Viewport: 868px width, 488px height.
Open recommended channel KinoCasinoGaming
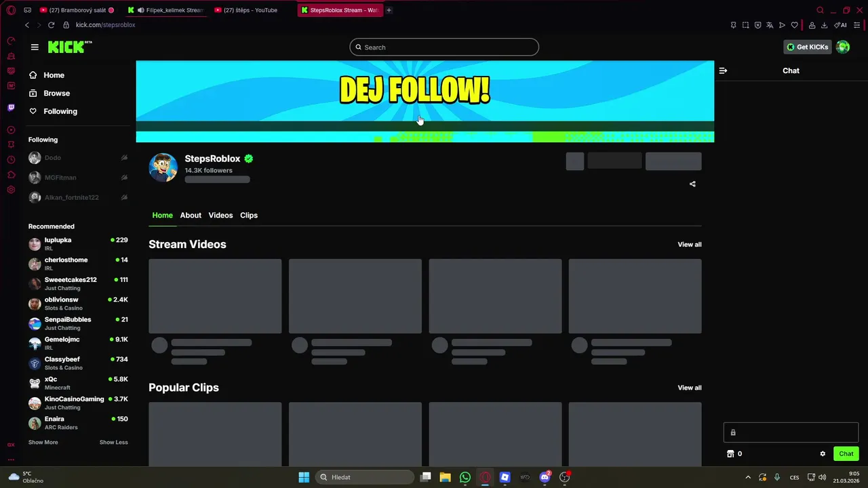tap(78, 403)
